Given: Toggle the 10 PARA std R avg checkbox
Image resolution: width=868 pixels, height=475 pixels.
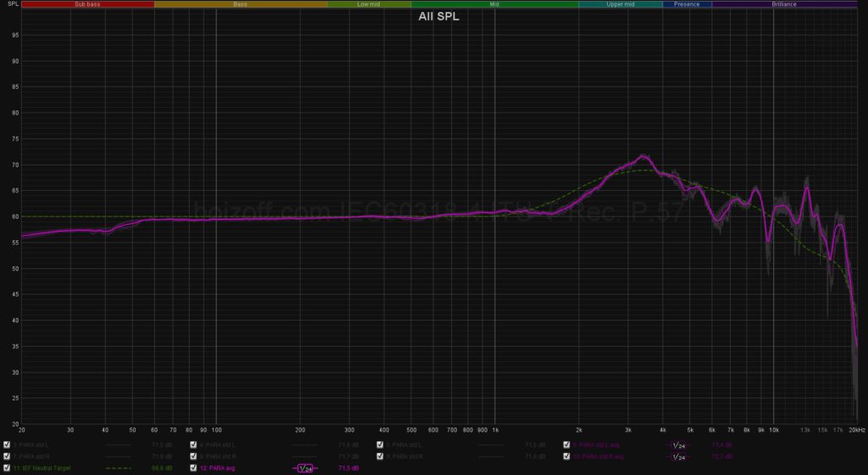Looking at the screenshot, I should tap(566, 456).
